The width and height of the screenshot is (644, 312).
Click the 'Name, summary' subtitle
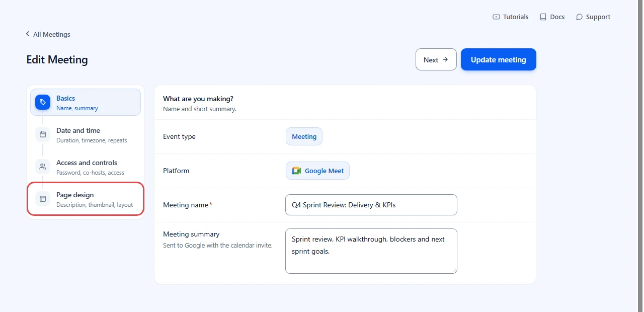[x=77, y=108]
